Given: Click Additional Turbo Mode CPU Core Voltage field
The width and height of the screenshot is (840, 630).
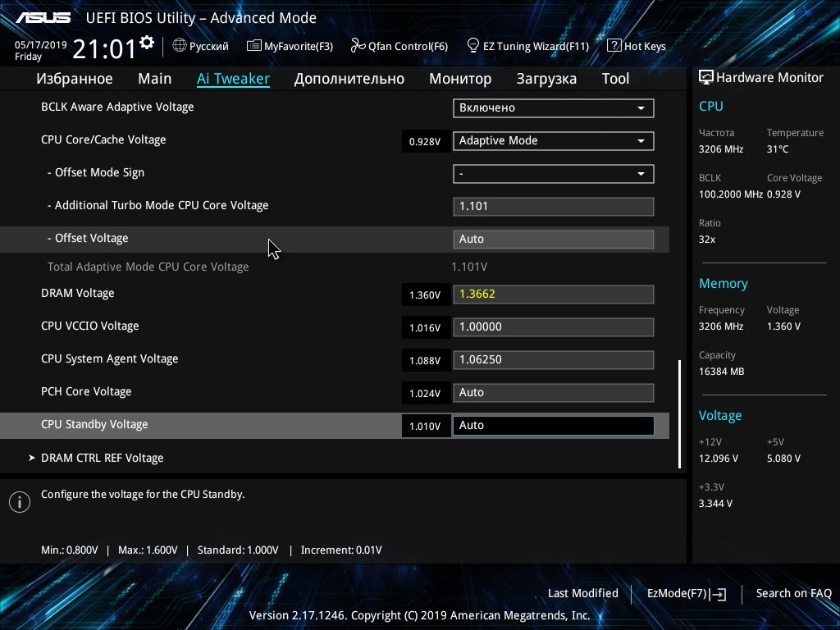Looking at the screenshot, I should (554, 206).
